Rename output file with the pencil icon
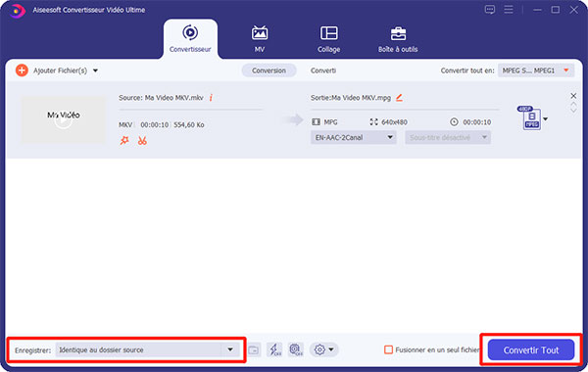This screenshot has height=372, width=588. point(399,98)
